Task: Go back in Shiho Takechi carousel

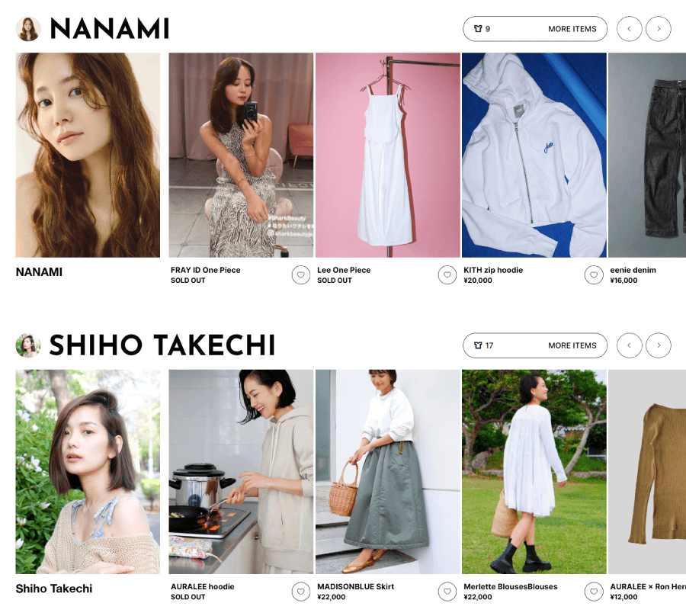Action: [629, 345]
